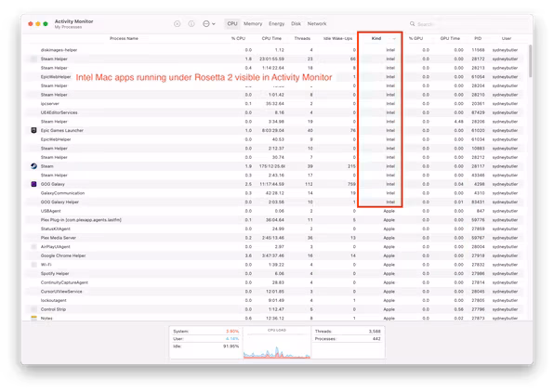554x392 pixels.
Task: Click the Idle percentage 91.95%
Action: coord(231,346)
